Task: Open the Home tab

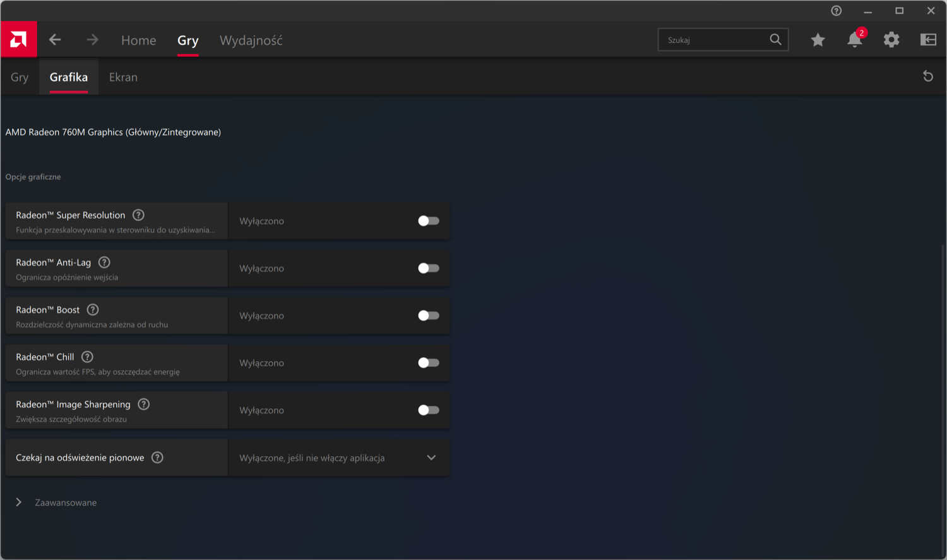Action: (x=139, y=40)
